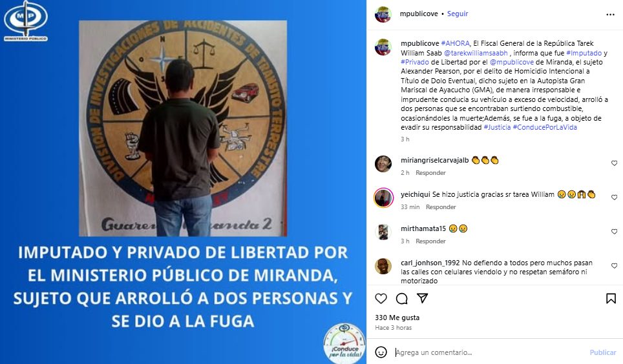This screenshot has width=623, height=364.
Task: Like miriangriselcarvajalb's comment
Action: pyautogui.click(x=614, y=163)
